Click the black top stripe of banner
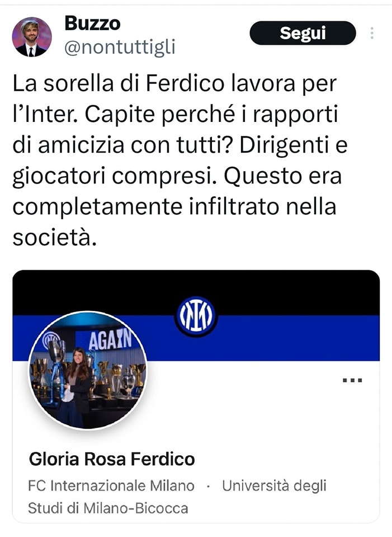Screen dimensions: 392x537 tap(196, 292)
